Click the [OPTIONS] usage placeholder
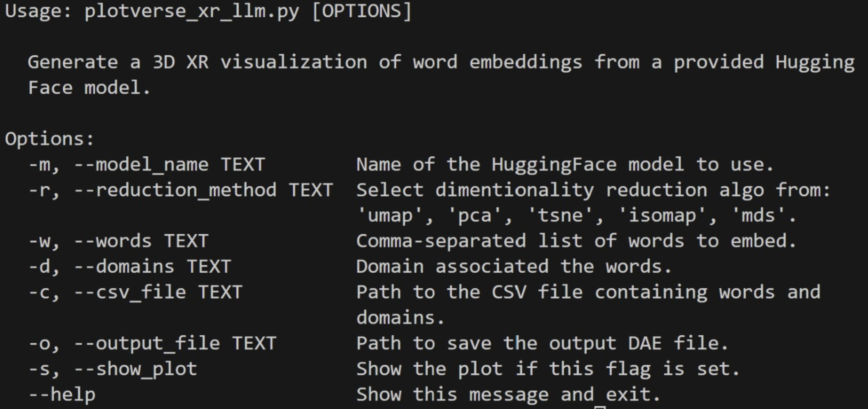This screenshot has width=868, height=409. tap(362, 11)
